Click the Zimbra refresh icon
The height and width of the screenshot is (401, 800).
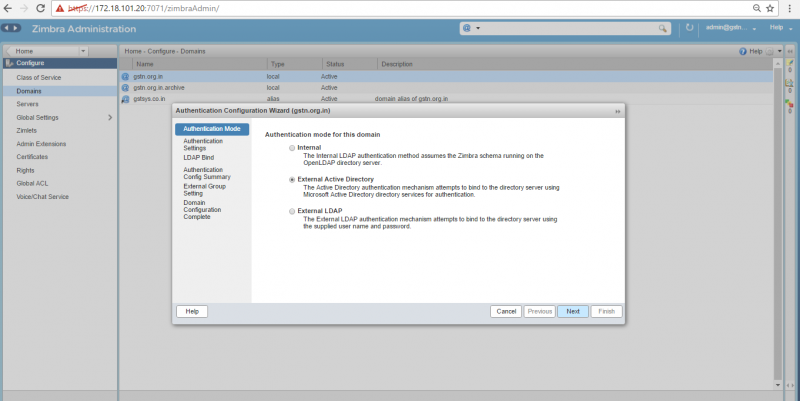point(689,28)
